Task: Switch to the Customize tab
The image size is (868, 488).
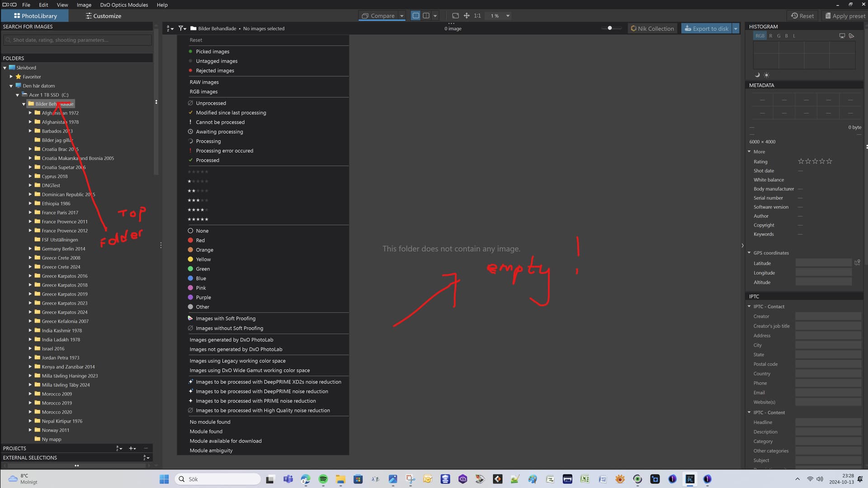Action: [x=104, y=16]
